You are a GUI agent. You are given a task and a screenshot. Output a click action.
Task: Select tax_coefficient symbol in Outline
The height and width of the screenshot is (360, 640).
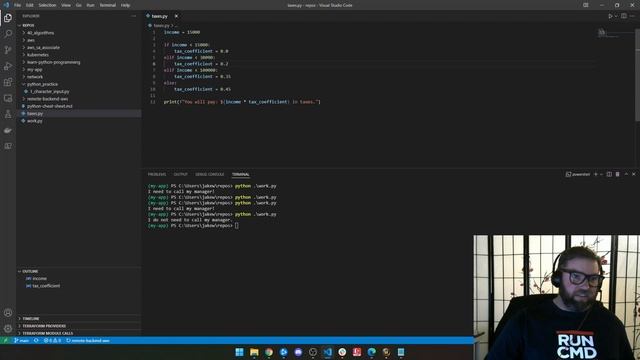(46, 286)
